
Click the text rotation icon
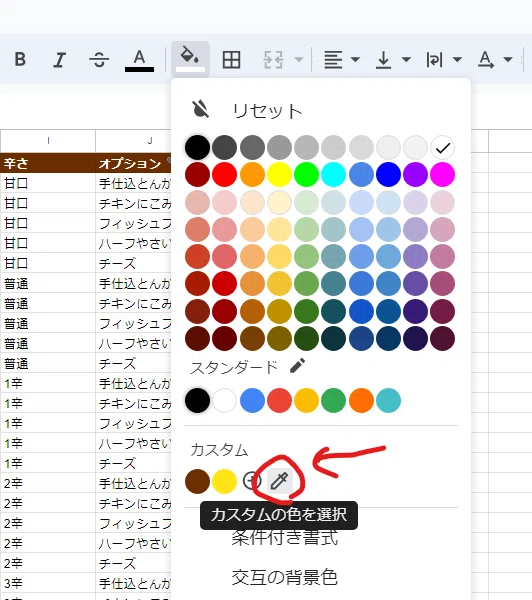486,60
